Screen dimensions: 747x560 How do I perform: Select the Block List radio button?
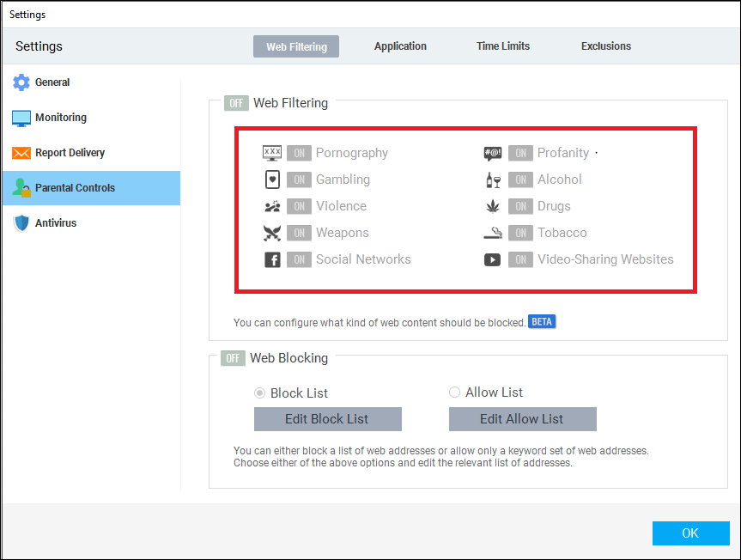coord(259,393)
